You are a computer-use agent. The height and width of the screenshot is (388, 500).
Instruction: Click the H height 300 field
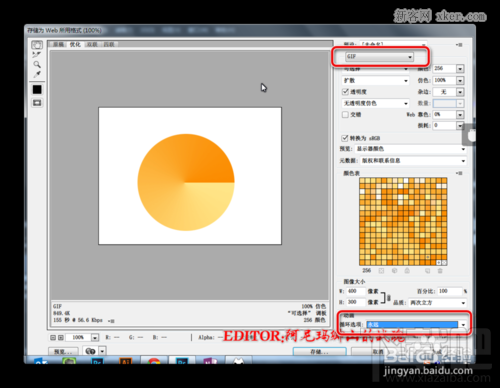tap(355, 302)
